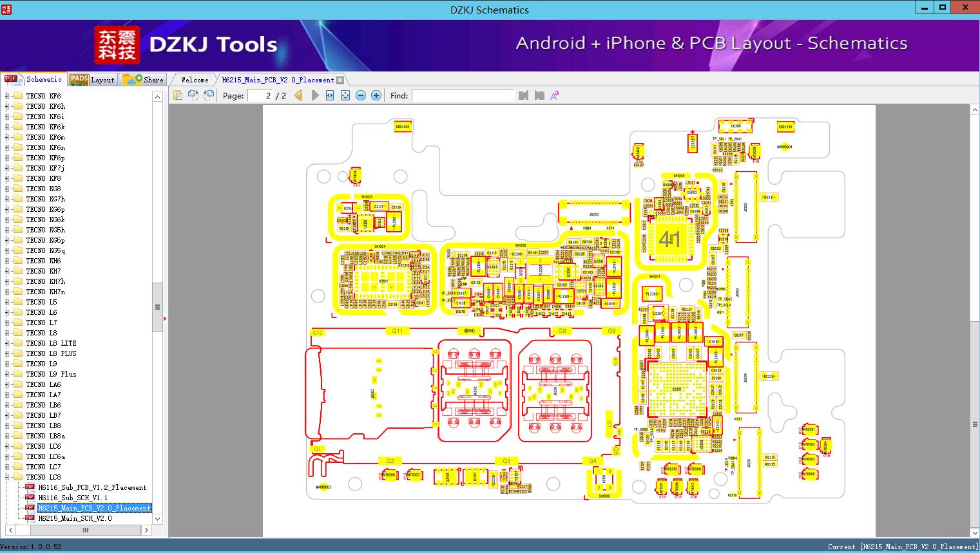Click document view scroll up arrow
This screenshot has height=553, width=980.
coord(975,111)
